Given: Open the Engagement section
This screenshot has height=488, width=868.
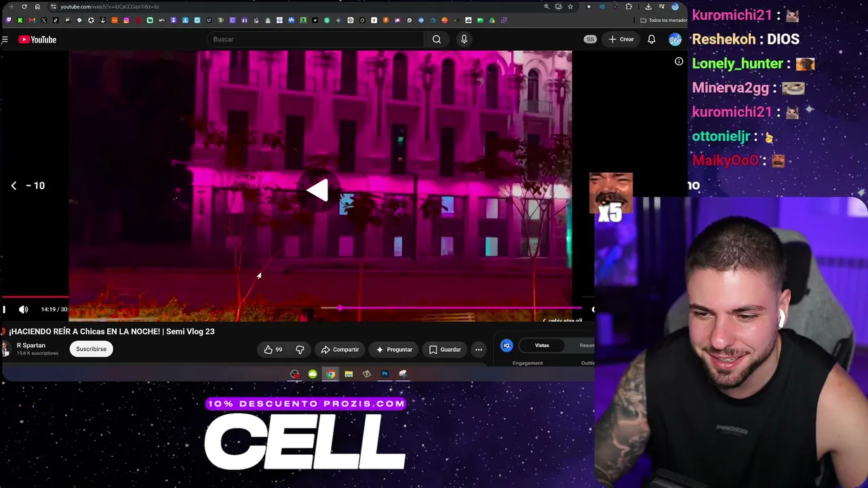Looking at the screenshot, I should pos(528,363).
